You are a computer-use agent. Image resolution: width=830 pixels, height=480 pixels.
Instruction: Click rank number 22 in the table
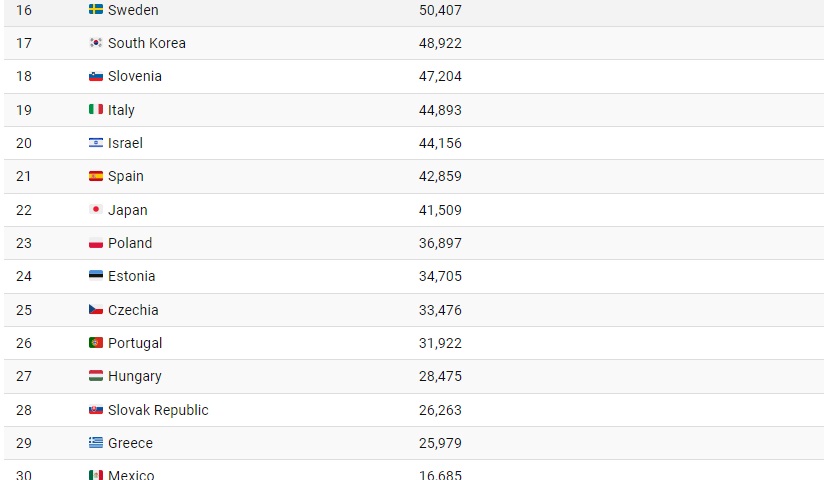(x=24, y=210)
